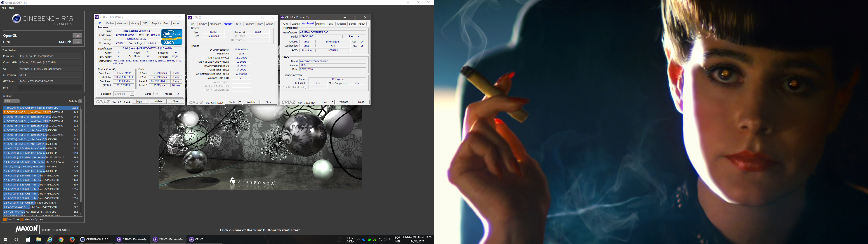Viewport: 868px width, 244px height.
Task: Select ranking row 23 i7-4770K CPU
Action: click(41, 207)
